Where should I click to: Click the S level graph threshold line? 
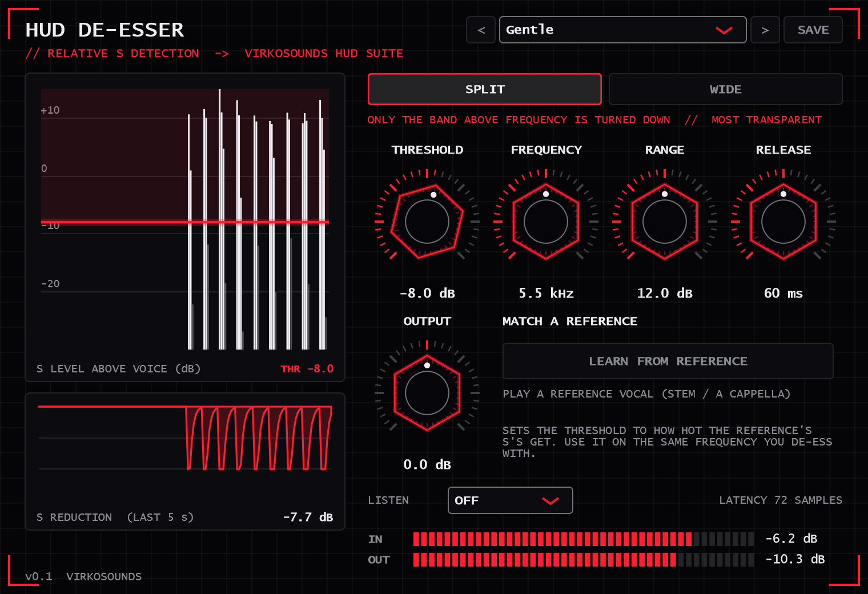(185, 222)
